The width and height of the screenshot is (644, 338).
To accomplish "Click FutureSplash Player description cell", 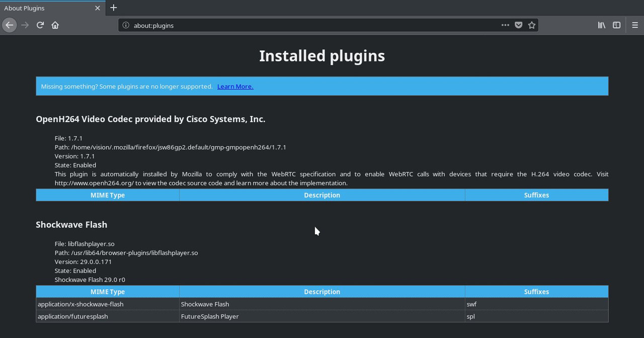I will point(322,316).
